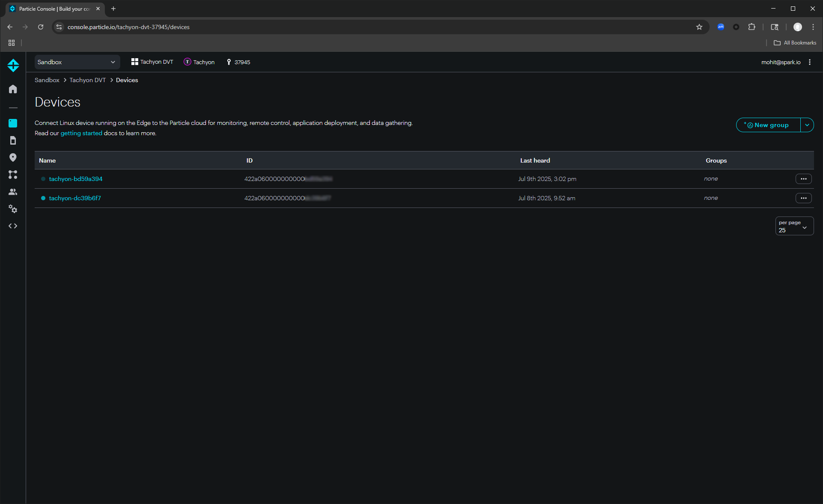The height and width of the screenshot is (504, 823).
Task: Open options menu for tachyon-bd59a394
Action: [x=803, y=179]
